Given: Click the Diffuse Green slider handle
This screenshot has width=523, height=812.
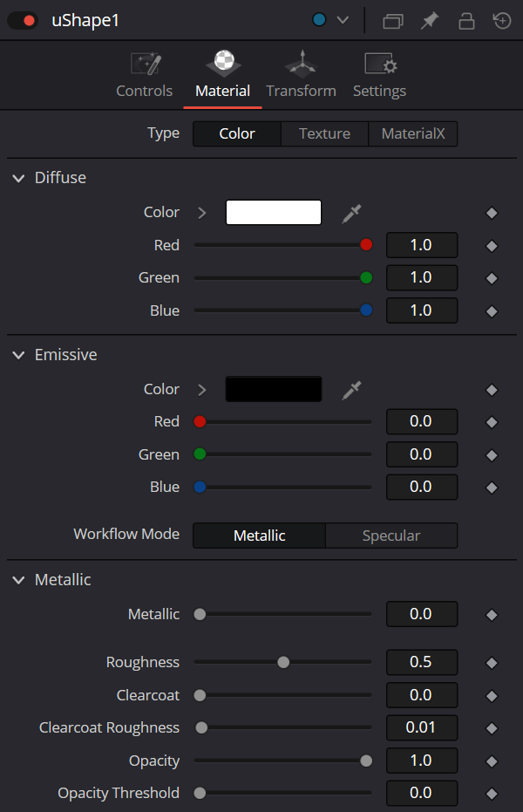Looking at the screenshot, I should 366,277.
